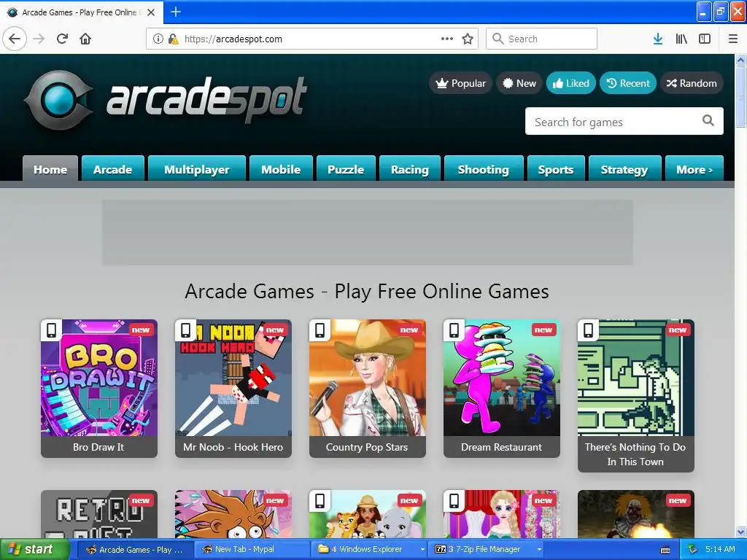Viewport: 747px width, 560px height.
Task: Toggle sidebar view icon
Action: pos(705,39)
